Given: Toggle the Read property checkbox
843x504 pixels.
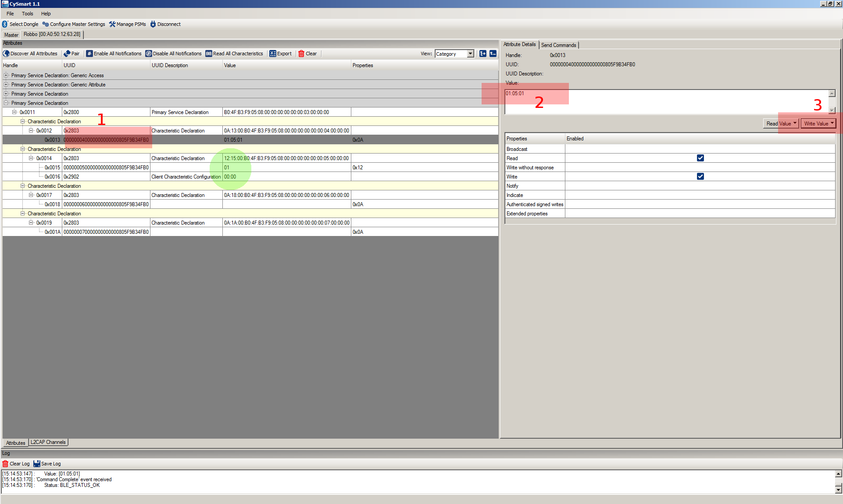Looking at the screenshot, I should 700,158.
